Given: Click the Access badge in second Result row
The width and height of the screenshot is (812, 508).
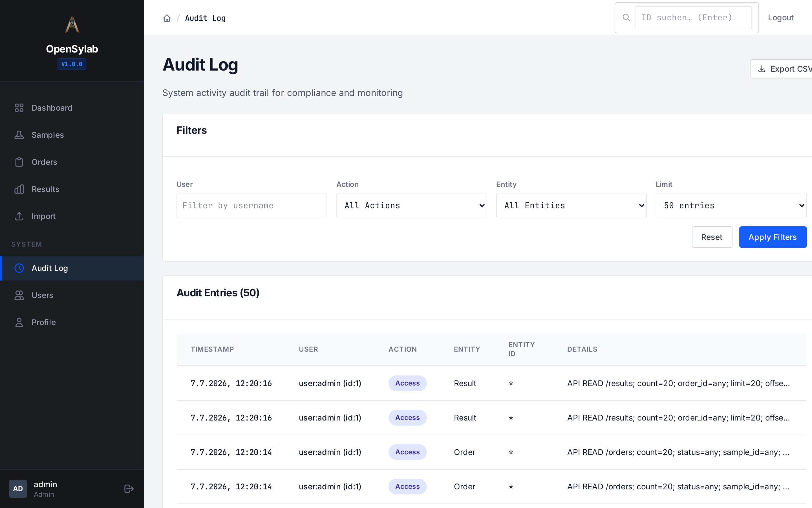Looking at the screenshot, I should [407, 418].
